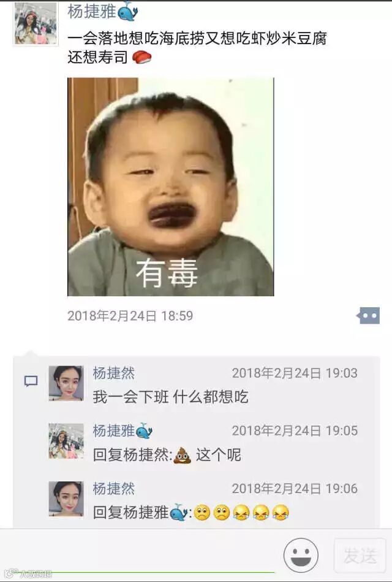Screen dimensions: 392x582
Task: Tap the post timestamp 2018年2月24日 18:59
Action: 130,316
